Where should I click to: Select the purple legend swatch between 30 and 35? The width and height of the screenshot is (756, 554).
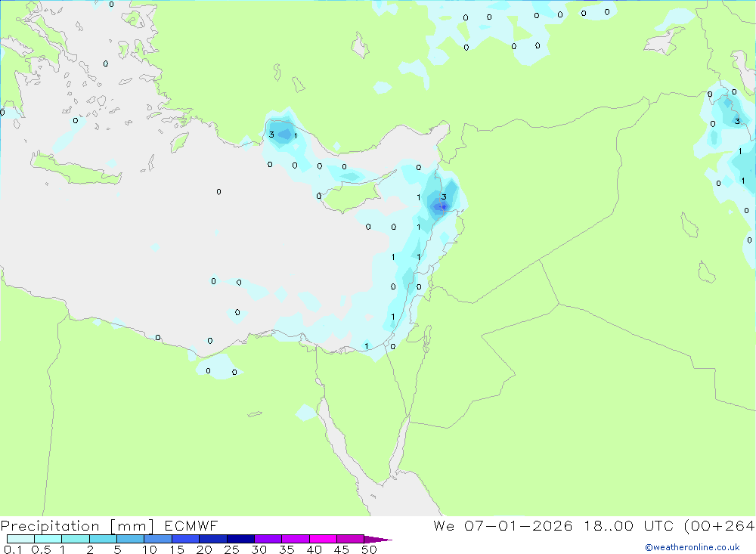tap(268, 540)
